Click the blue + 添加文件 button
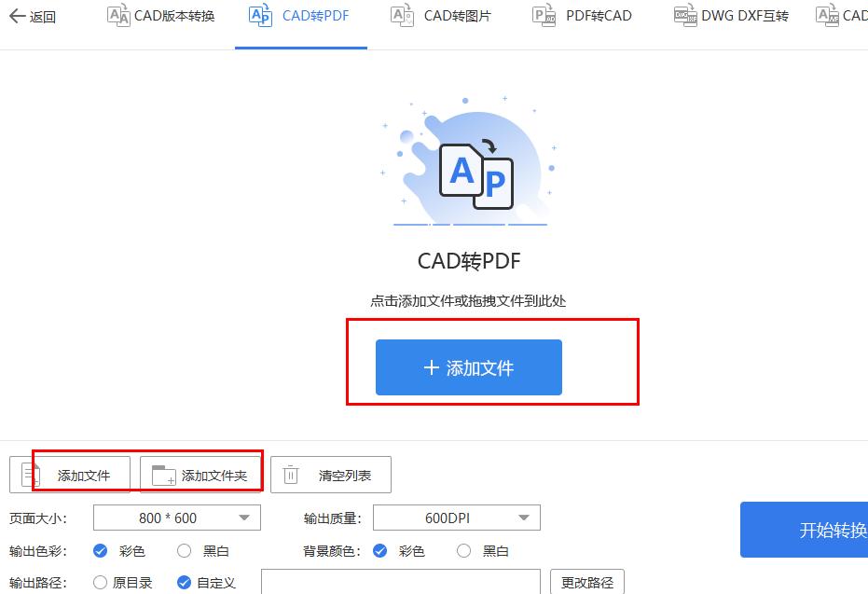The image size is (868, 594). [x=469, y=367]
